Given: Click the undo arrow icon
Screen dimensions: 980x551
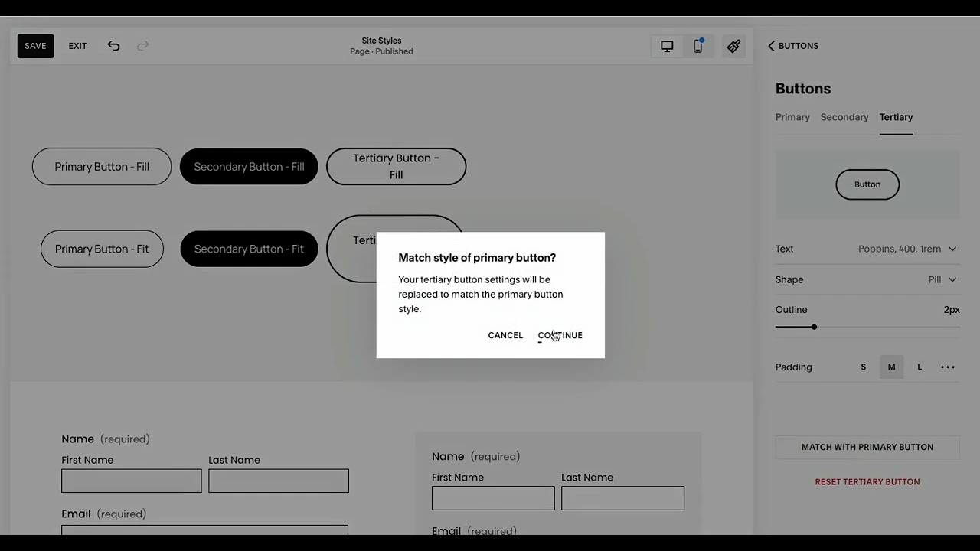Looking at the screenshot, I should (x=113, y=46).
